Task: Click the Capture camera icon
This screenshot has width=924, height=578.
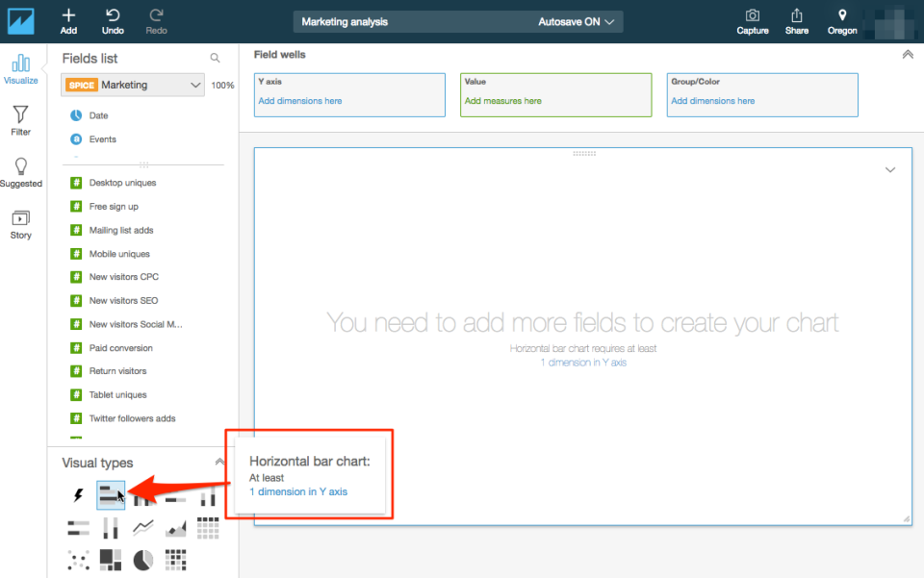Action: point(752,21)
